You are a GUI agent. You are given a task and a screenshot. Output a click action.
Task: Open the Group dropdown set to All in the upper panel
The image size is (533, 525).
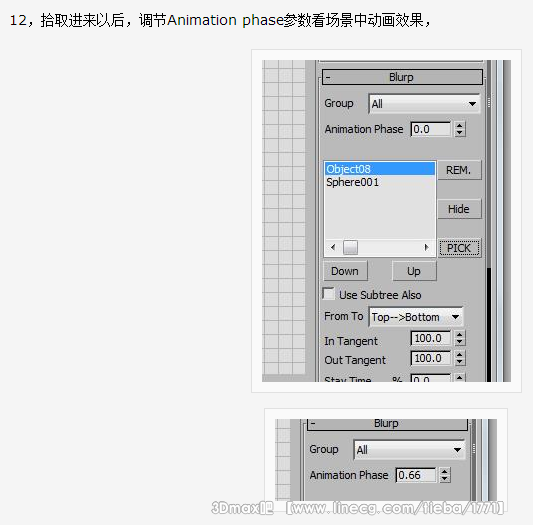[x=424, y=104]
